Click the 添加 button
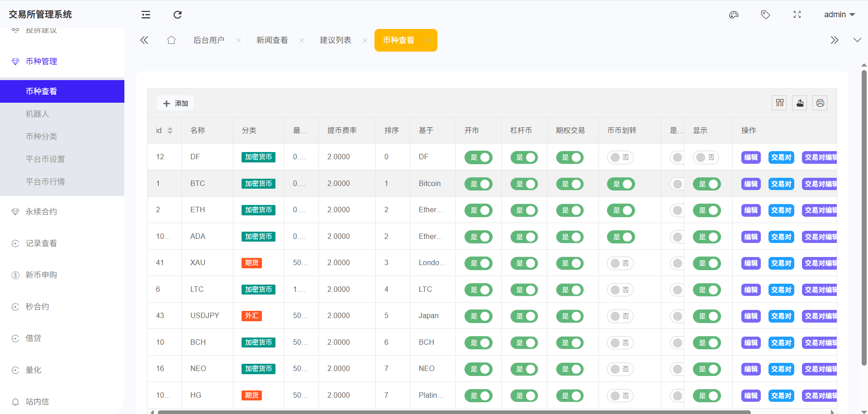This screenshot has height=414, width=868. 175,104
